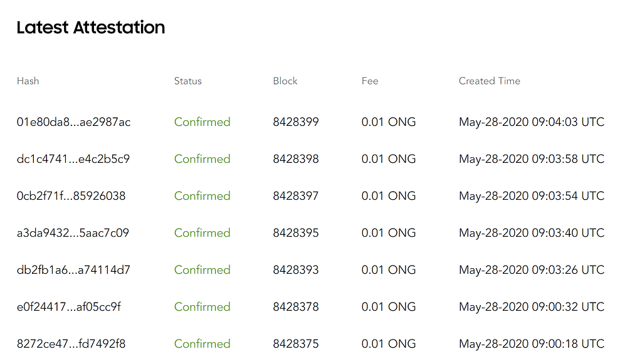Screen dimensions: 642x364
Task: View attestation a3da9432...5aac7c09
Action: (73, 233)
